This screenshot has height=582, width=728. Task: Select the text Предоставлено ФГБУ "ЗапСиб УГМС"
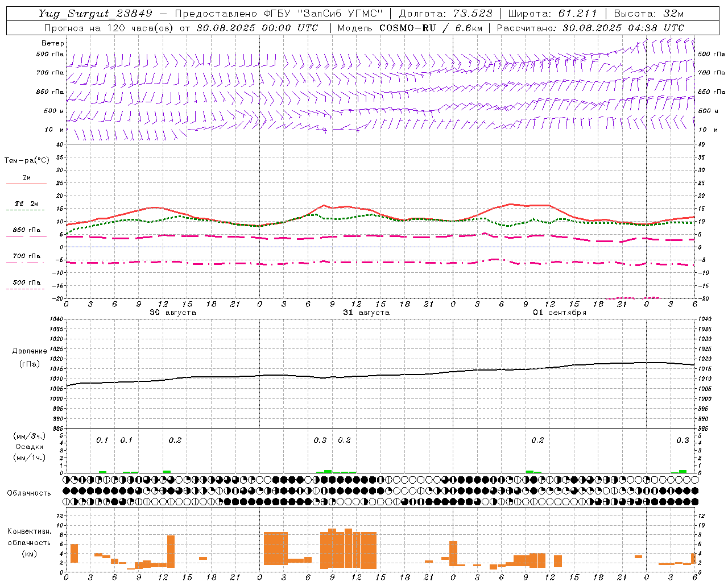pyautogui.click(x=279, y=14)
